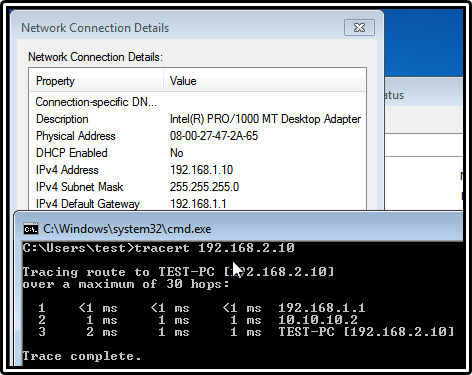Image resolution: width=472 pixels, height=375 pixels.
Task: Click the cmd.exe window icon
Action: pos(31,229)
